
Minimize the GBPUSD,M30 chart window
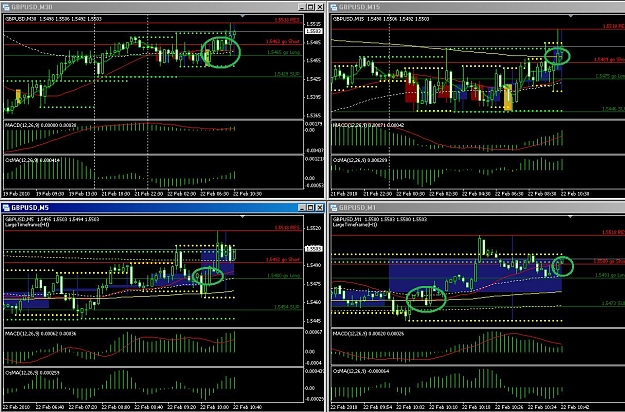point(302,7)
